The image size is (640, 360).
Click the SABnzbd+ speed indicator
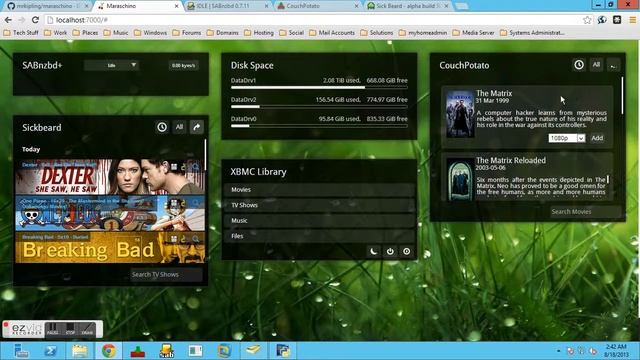tap(183, 65)
